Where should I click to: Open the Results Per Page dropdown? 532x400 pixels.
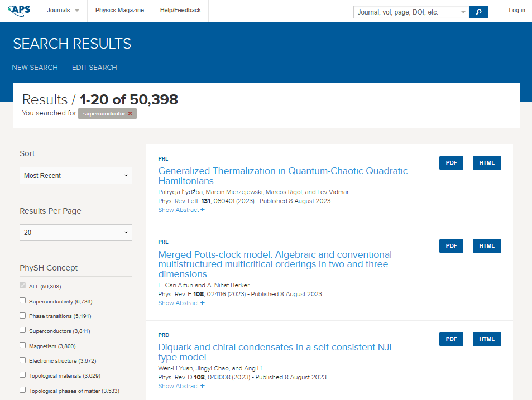tap(76, 232)
